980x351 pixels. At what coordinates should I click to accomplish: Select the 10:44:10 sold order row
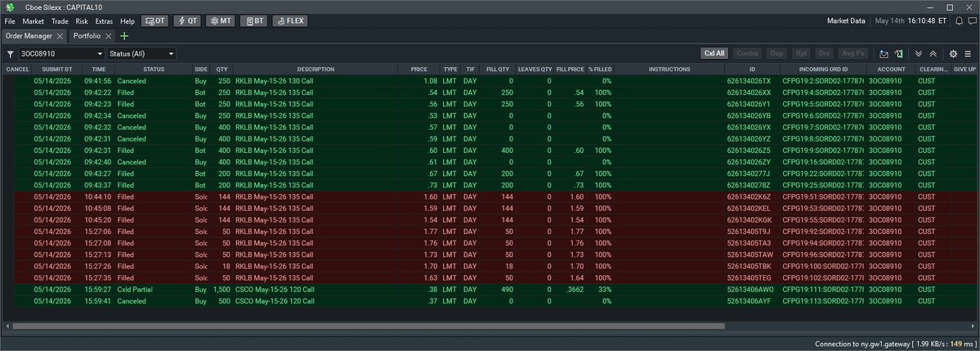click(490, 196)
